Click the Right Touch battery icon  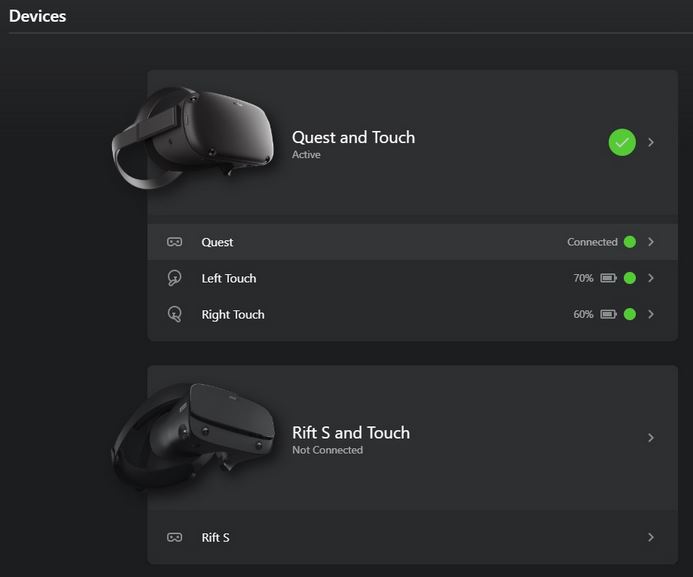pos(608,314)
